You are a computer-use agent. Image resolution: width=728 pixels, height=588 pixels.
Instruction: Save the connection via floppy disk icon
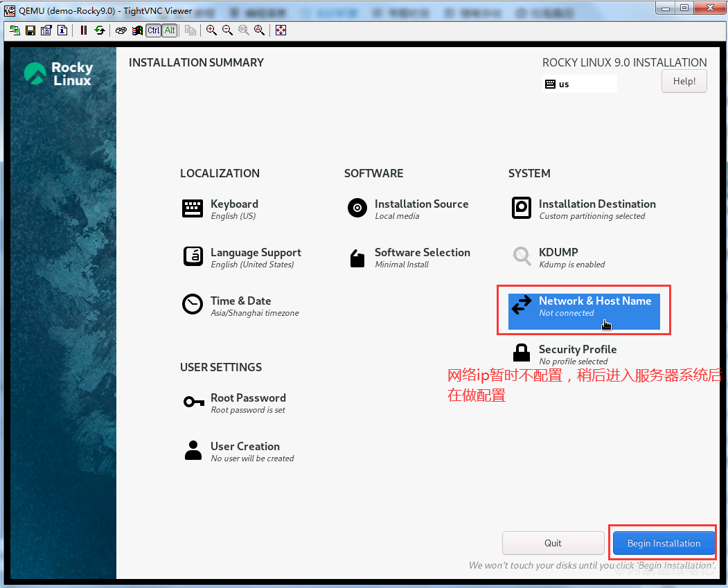[x=30, y=30]
